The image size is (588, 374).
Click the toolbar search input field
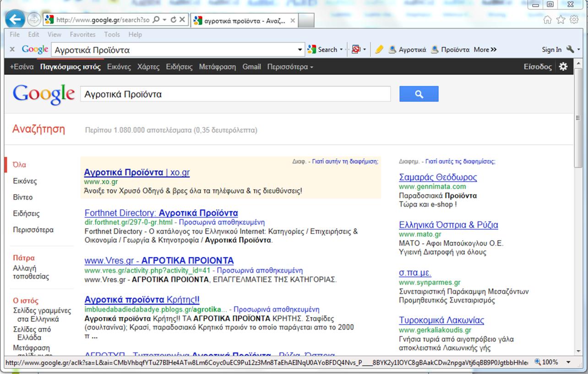[x=174, y=50]
